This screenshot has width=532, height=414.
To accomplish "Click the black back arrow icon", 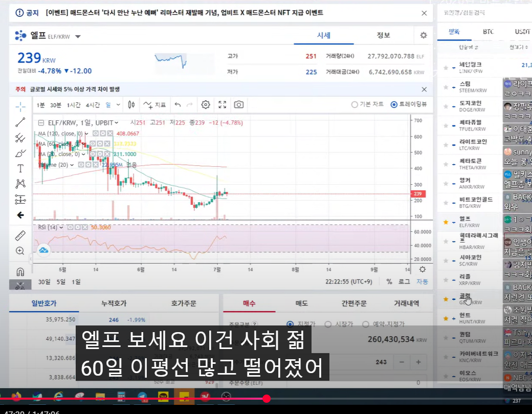I will (x=20, y=215).
